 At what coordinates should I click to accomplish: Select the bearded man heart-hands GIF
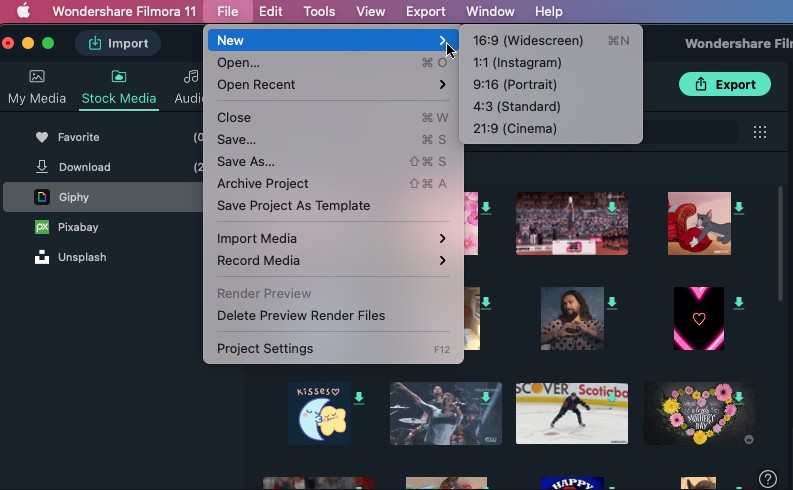(x=572, y=319)
